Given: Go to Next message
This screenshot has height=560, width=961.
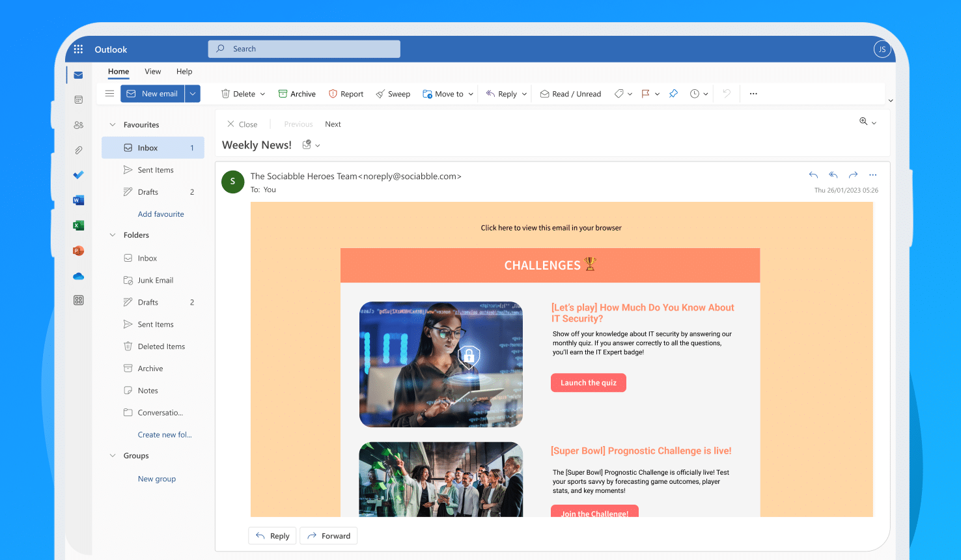Looking at the screenshot, I should [x=333, y=124].
